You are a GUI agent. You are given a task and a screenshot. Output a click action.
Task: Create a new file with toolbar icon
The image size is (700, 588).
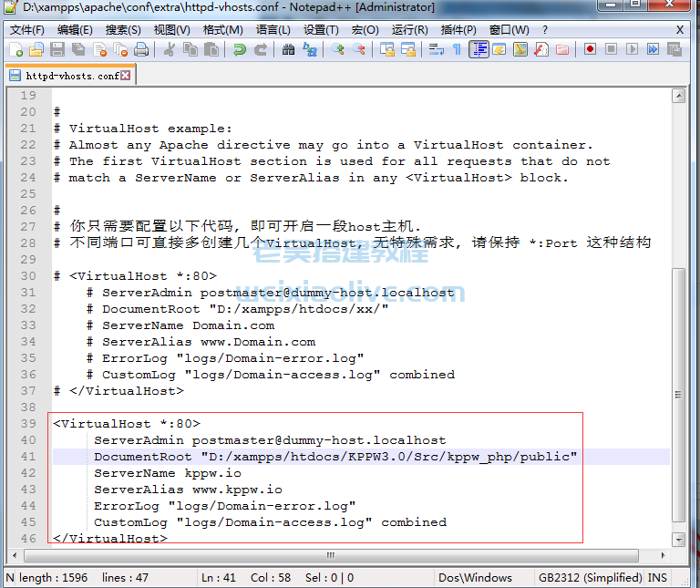coord(15,49)
